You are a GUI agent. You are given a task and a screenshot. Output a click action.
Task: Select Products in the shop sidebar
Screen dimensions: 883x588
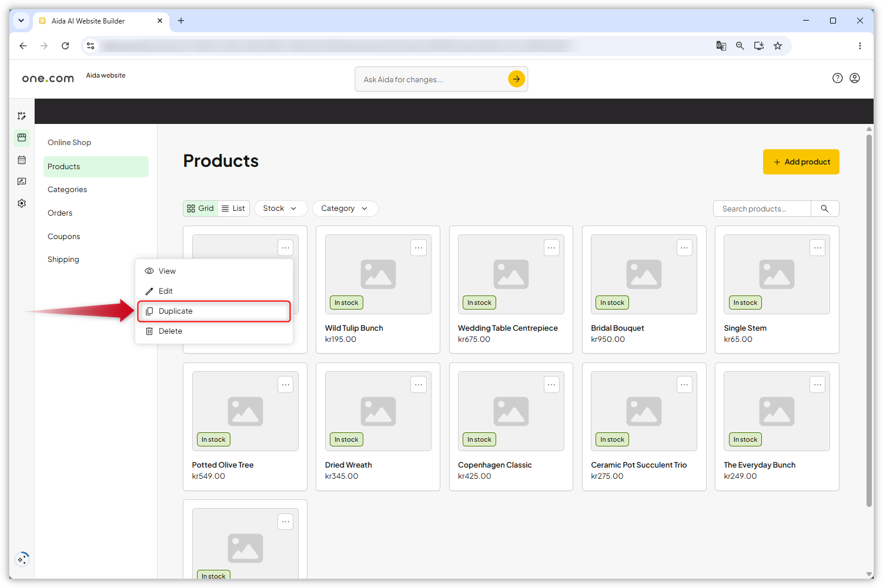click(x=96, y=167)
